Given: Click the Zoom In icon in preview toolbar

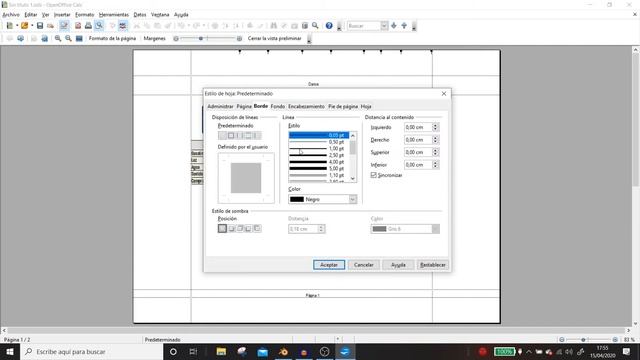Looking at the screenshot, I should click(x=58, y=38).
